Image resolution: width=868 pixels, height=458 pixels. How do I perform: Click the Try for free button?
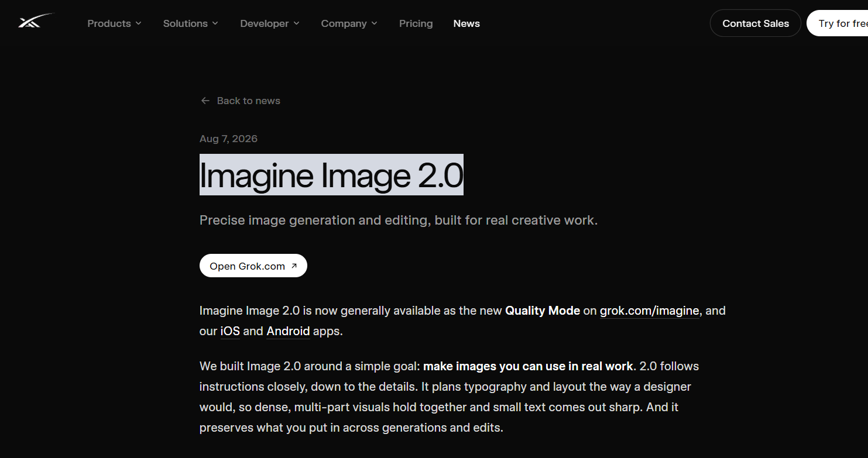point(838,23)
